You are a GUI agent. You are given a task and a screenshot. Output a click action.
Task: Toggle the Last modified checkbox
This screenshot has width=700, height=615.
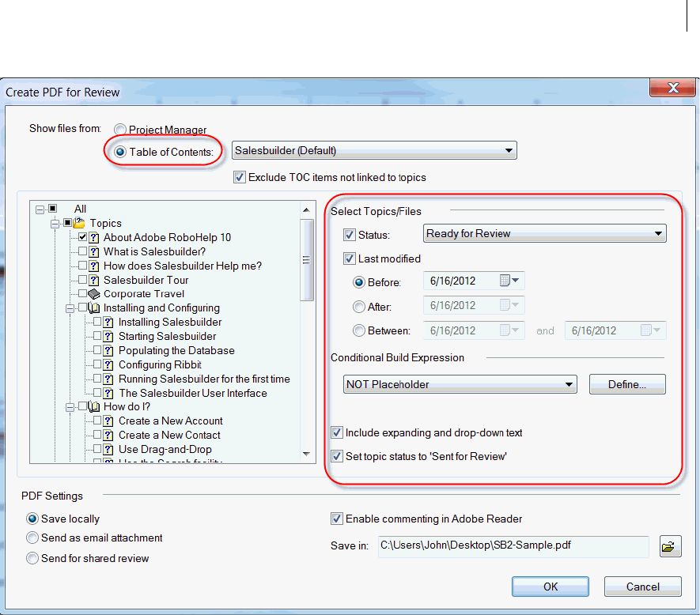349,258
